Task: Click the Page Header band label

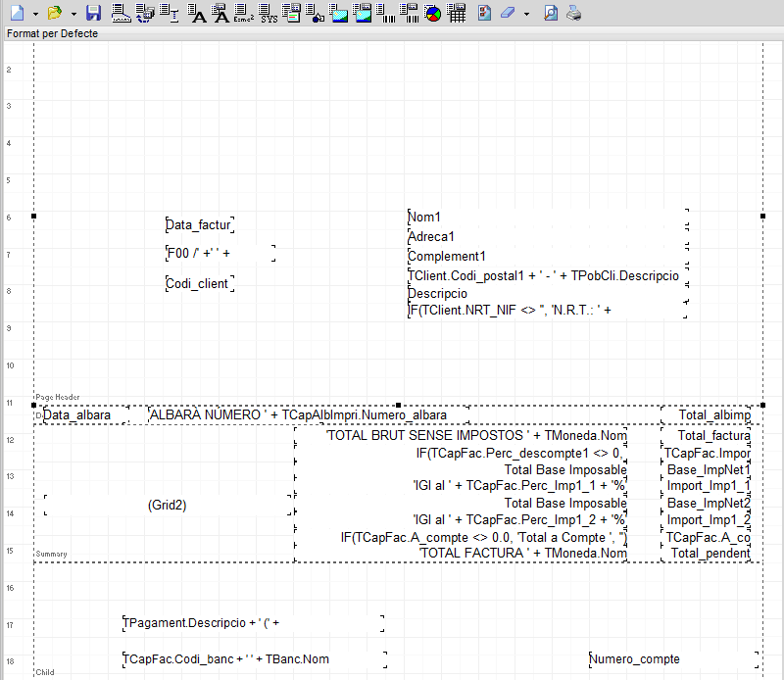Action: (58, 397)
